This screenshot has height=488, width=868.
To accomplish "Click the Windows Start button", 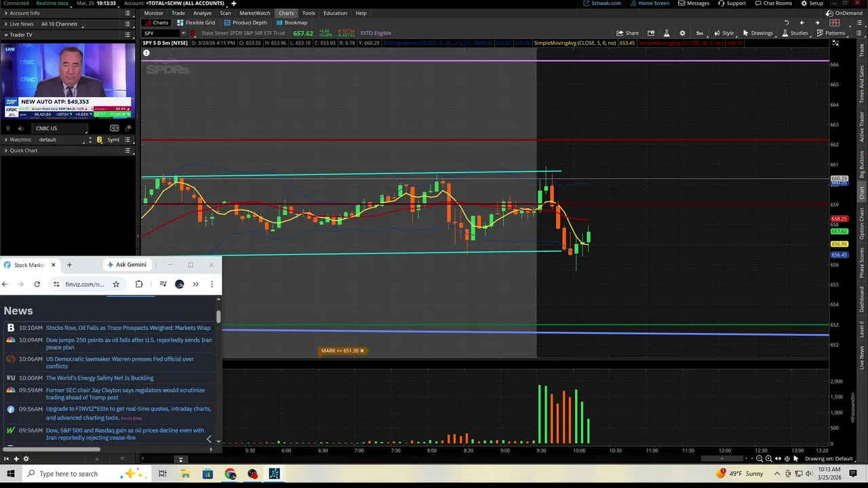I will tap(10, 474).
